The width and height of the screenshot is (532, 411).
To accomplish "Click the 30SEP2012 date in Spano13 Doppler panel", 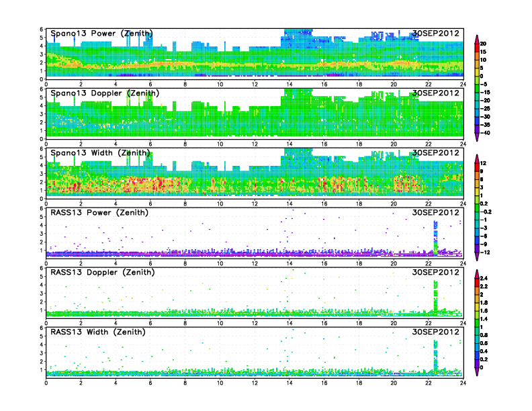I will (x=436, y=93).
